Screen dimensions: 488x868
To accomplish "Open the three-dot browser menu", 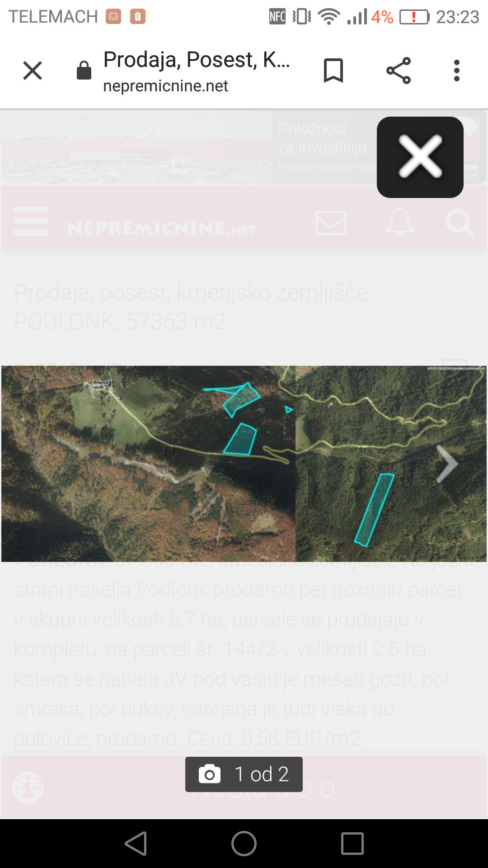I will 457,71.
